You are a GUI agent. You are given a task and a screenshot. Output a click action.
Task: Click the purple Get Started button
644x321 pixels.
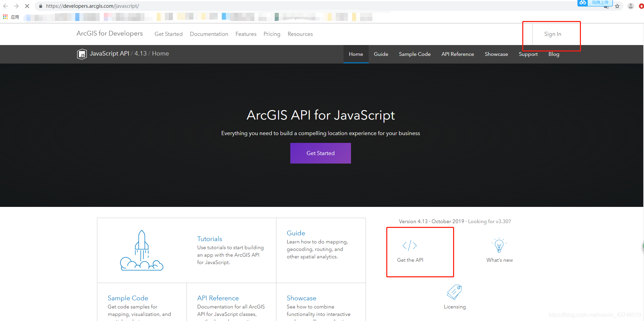[x=320, y=153]
